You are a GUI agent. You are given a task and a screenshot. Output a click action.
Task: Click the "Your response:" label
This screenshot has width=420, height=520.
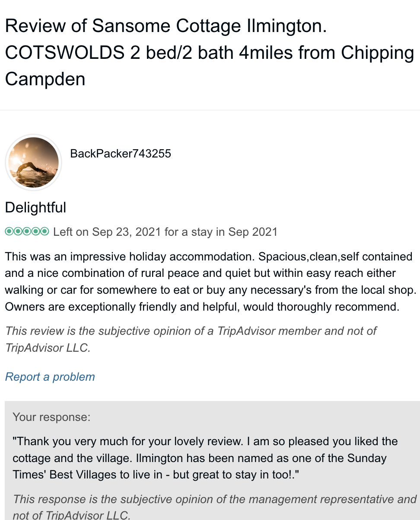click(x=51, y=417)
